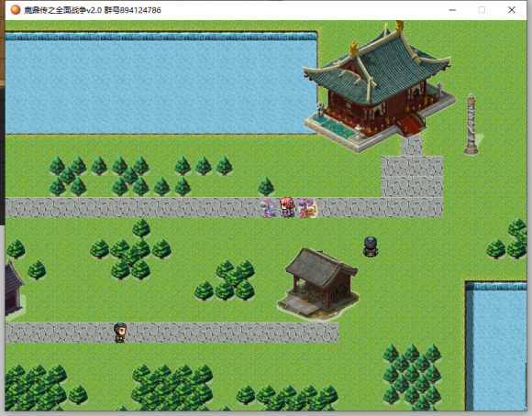Screen dimensions: 532x416
Task: Click the lone pine tree above the party
Action: [x=266, y=187]
